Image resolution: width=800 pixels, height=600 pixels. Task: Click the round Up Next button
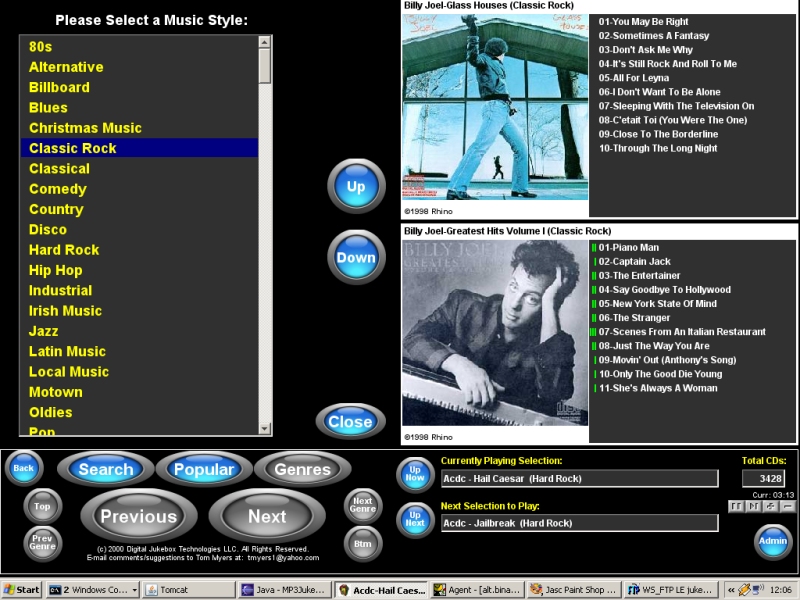click(415, 519)
